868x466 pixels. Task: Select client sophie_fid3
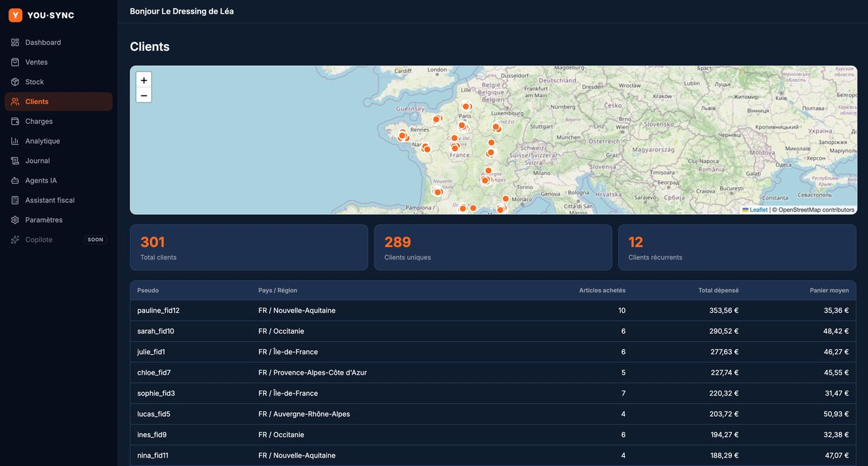coord(493,393)
